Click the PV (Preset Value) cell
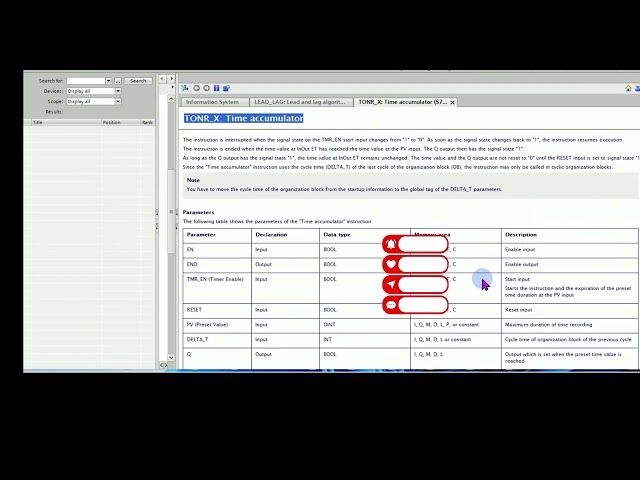Screen dimensions: 640x480 [217, 325]
